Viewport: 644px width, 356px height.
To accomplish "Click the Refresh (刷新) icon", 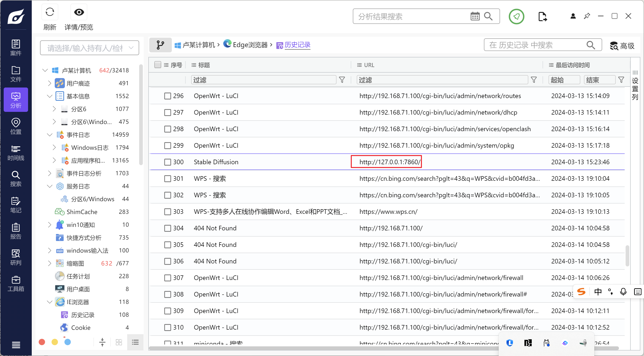I will coord(50,12).
